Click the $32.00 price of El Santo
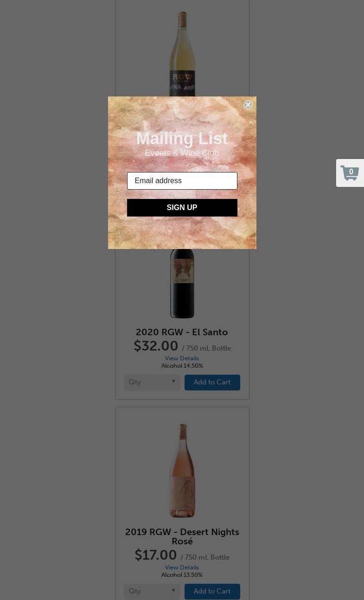 (156, 346)
